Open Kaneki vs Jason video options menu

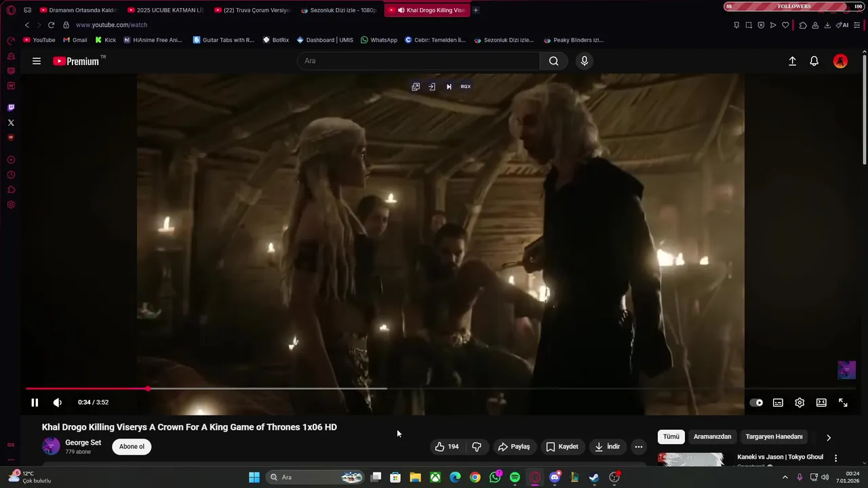tap(835, 458)
